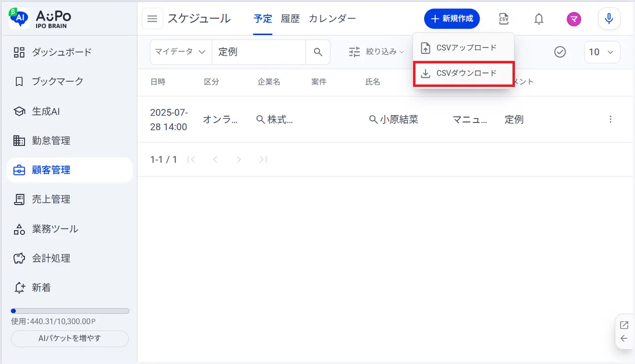
Task: Open 業務ツール in the sidebar
Action: pos(69,229)
